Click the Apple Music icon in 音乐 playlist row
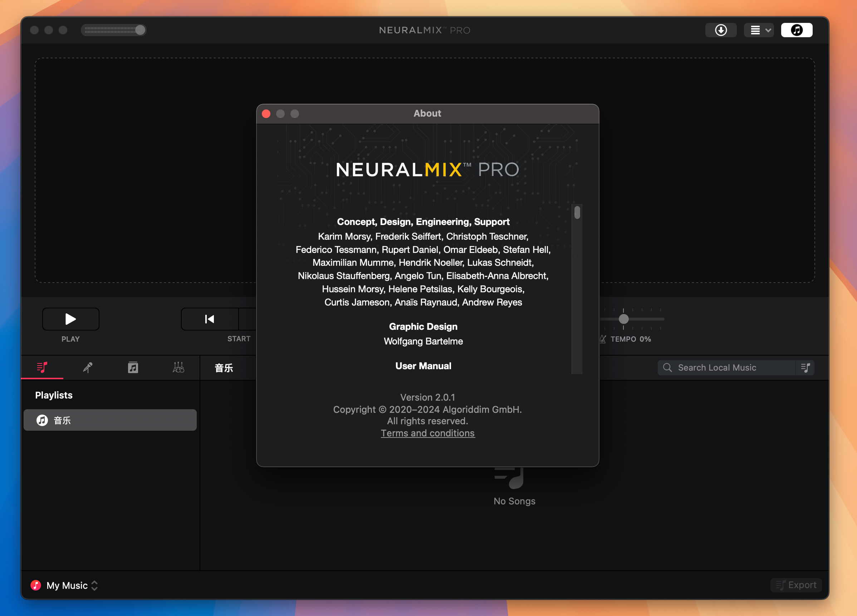Image resolution: width=857 pixels, height=616 pixels. [42, 420]
